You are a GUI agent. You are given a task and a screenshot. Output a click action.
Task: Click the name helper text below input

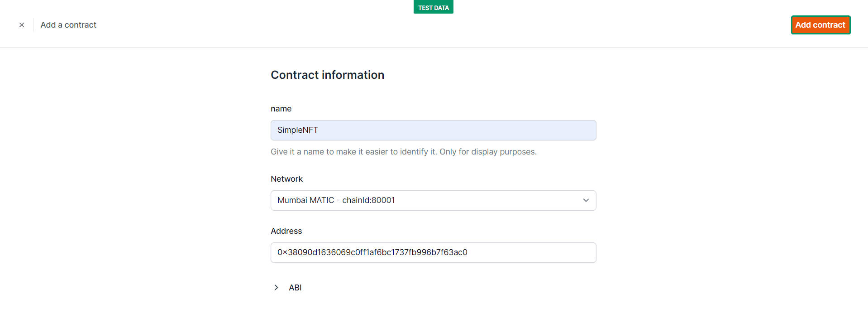[403, 152]
